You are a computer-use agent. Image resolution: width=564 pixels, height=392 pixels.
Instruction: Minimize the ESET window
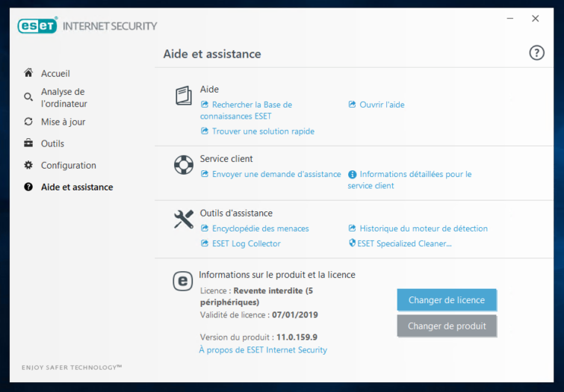pos(510,19)
